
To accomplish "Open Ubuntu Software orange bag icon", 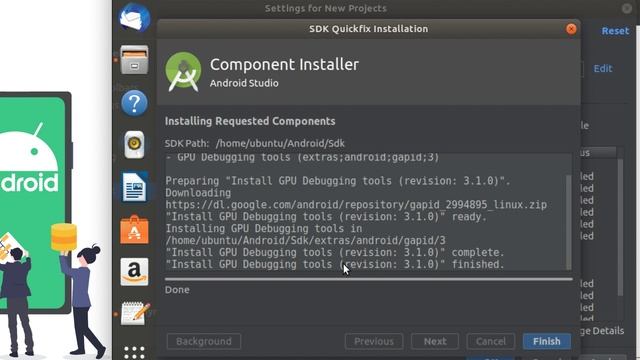I will coord(134,230).
